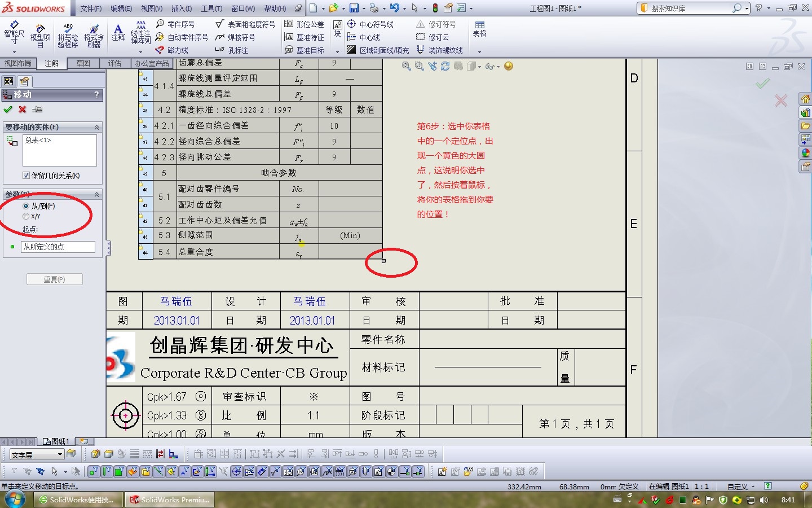Insert a 中心符号线 center mark
Image resolution: width=812 pixels, height=508 pixels.
click(x=370, y=24)
